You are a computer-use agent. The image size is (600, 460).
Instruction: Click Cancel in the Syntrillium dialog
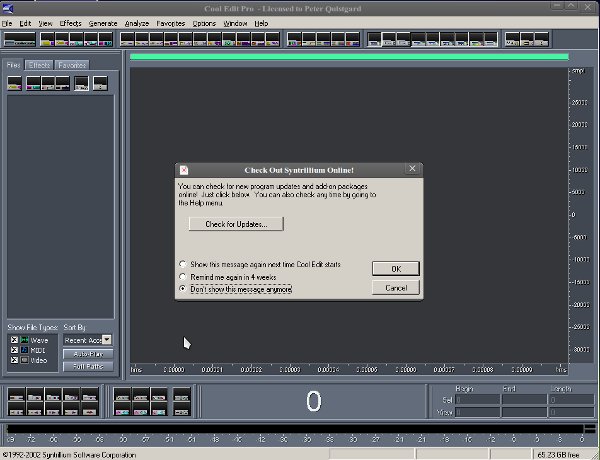click(396, 288)
